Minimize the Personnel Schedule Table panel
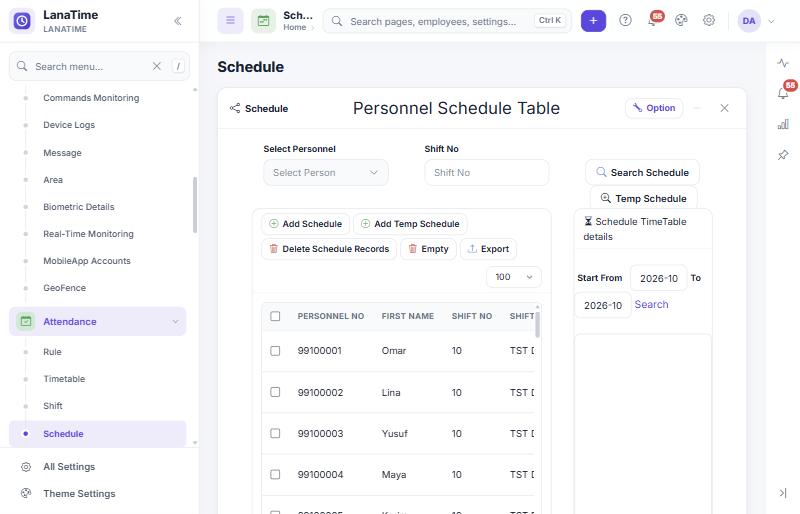Screen dimensions: 800x514 (697, 108)
